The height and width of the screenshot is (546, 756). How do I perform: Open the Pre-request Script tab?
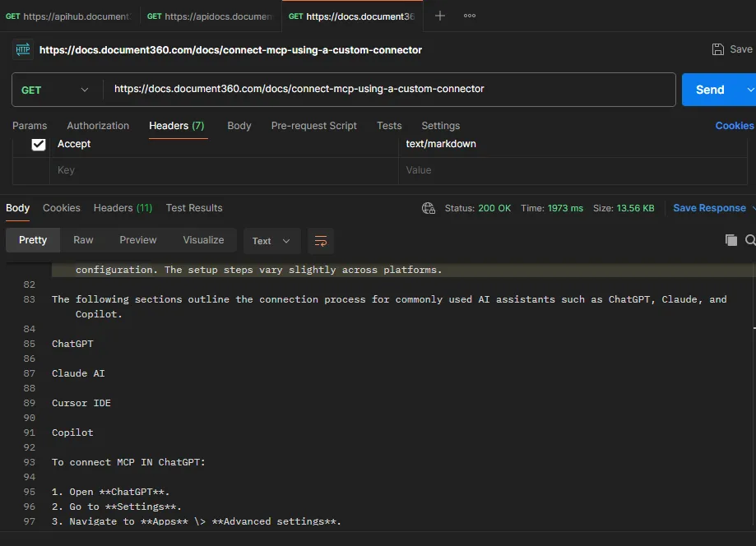click(314, 126)
